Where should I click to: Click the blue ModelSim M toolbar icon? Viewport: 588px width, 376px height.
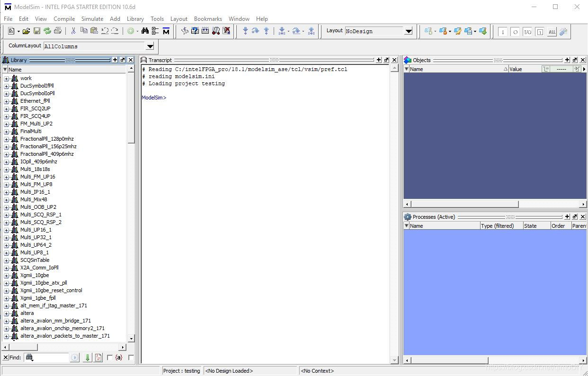pos(166,31)
